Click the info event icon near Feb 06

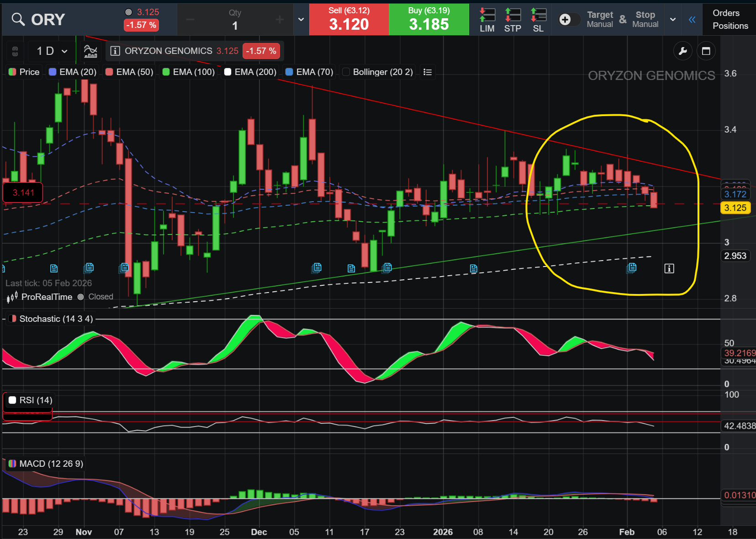coord(669,269)
